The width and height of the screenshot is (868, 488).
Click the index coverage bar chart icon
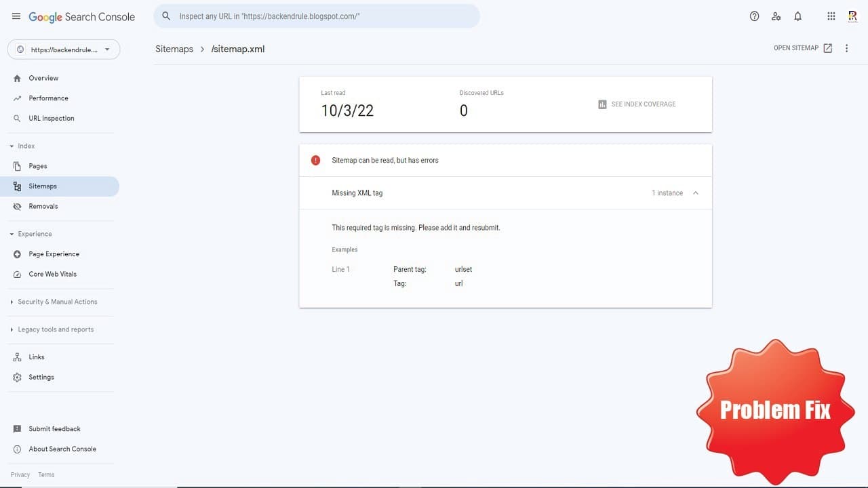pyautogui.click(x=602, y=104)
